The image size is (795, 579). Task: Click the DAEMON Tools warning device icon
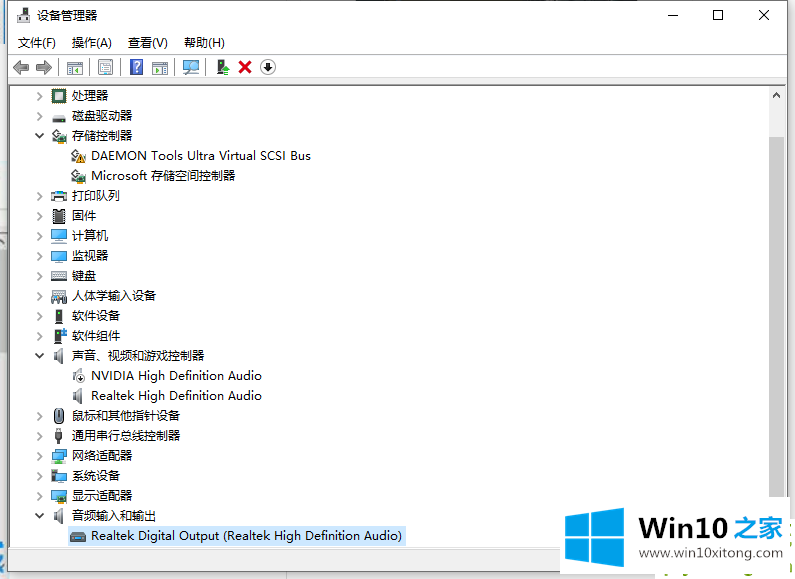(x=78, y=156)
